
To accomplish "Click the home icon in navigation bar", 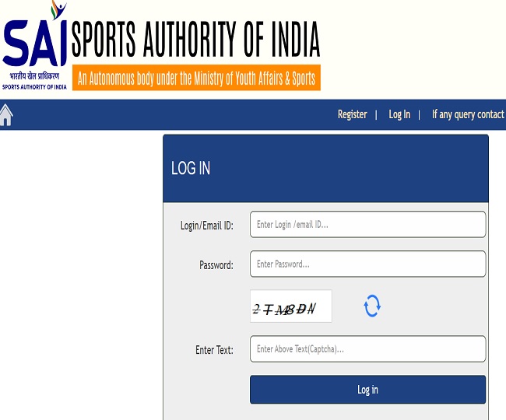I will 6,115.
